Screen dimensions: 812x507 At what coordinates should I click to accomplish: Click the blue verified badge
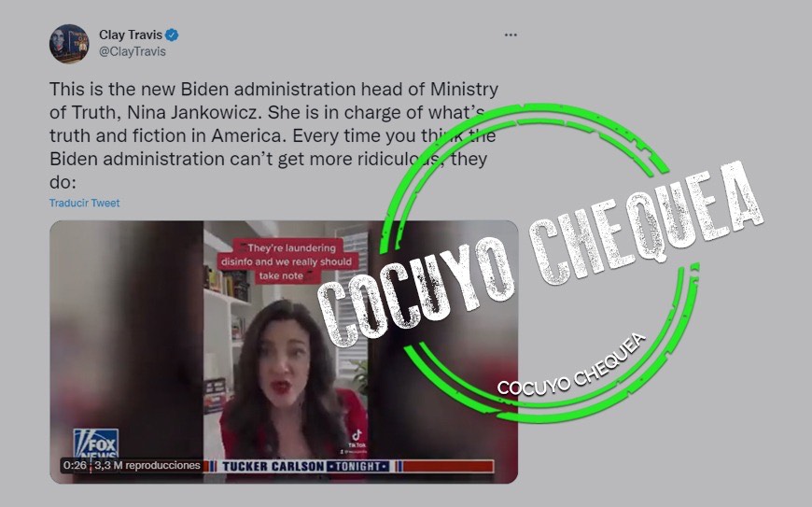tap(172, 35)
